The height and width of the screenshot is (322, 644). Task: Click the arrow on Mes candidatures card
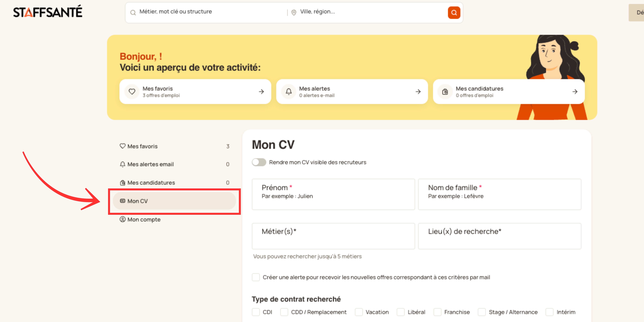click(x=575, y=92)
